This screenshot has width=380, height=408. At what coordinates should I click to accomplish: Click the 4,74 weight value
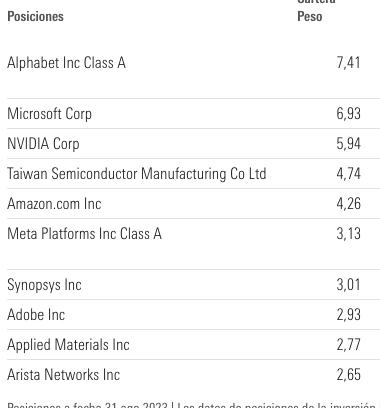click(348, 173)
